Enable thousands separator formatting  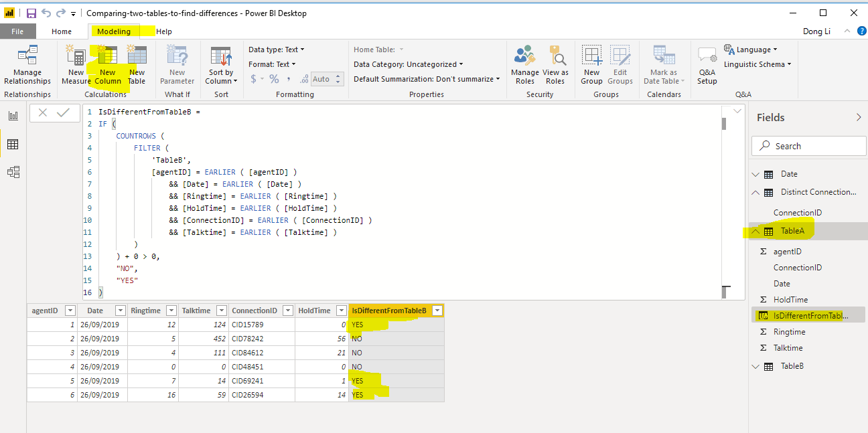coord(290,78)
